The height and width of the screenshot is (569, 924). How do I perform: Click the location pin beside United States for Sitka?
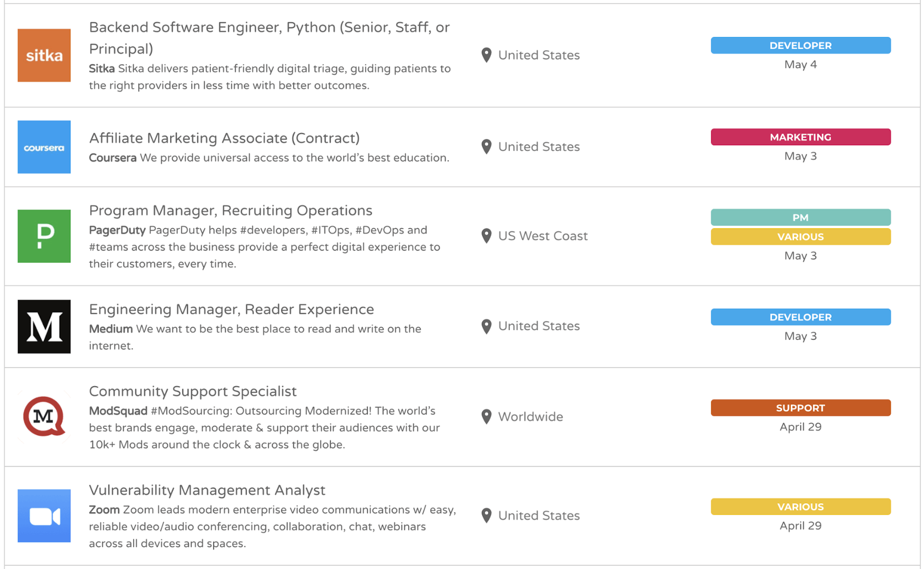[486, 55]
